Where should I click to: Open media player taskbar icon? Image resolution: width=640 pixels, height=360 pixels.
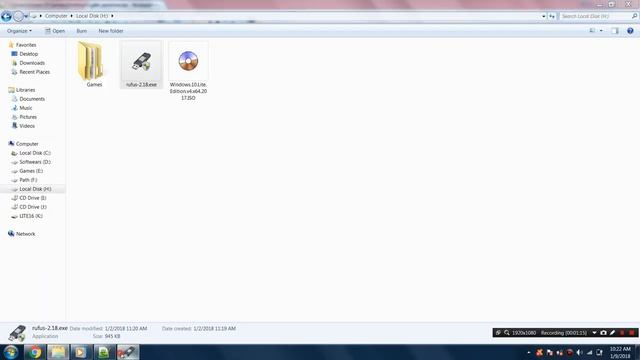(80, 352)
